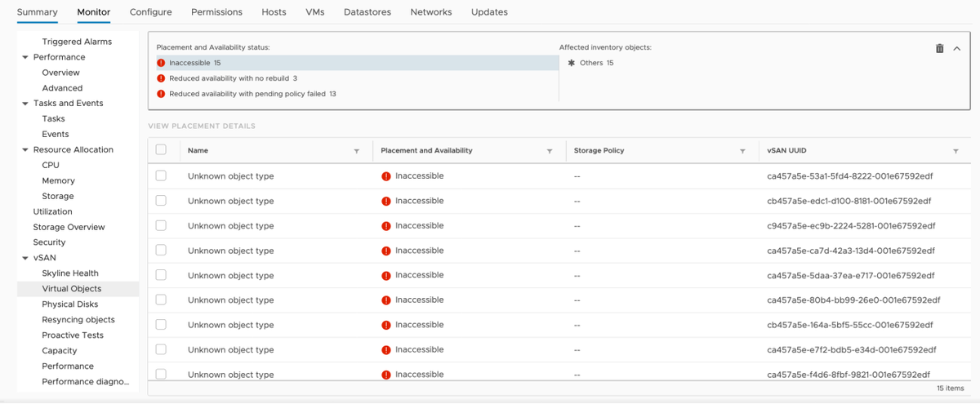The width and height of the screenshot is (980, 404).
Task: Collapse the status panel with chevron
Action: point(956,49)
